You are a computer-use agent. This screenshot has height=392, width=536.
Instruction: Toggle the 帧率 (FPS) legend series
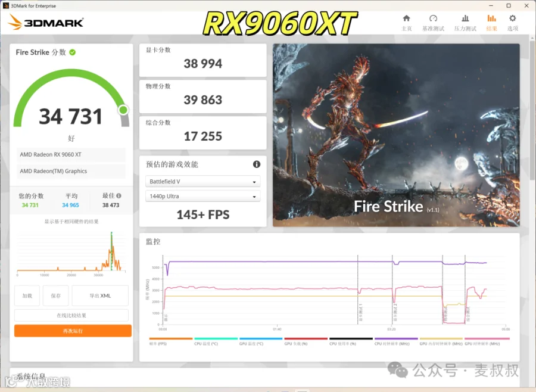click(x=170, y=341)
